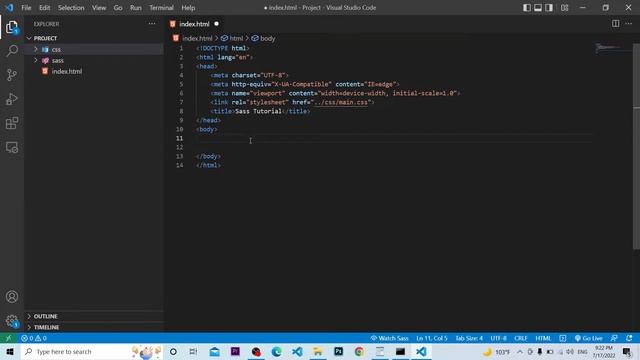Open the Search view in activity bar
The image size is (640, 360).
click(12, 51)
